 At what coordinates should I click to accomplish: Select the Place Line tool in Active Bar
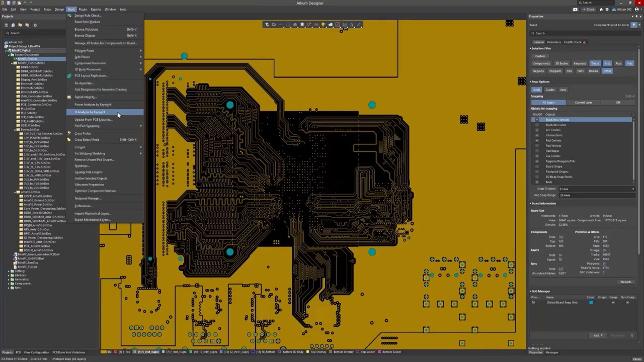[x=359, y=25]
